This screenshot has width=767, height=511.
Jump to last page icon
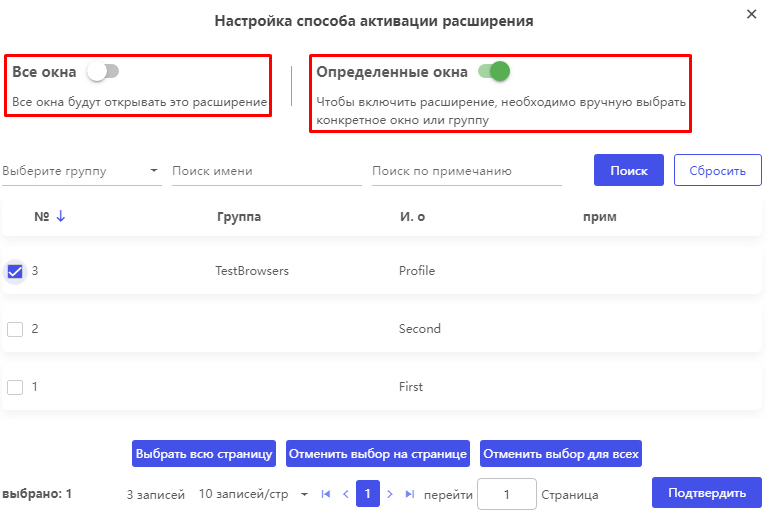410,494
